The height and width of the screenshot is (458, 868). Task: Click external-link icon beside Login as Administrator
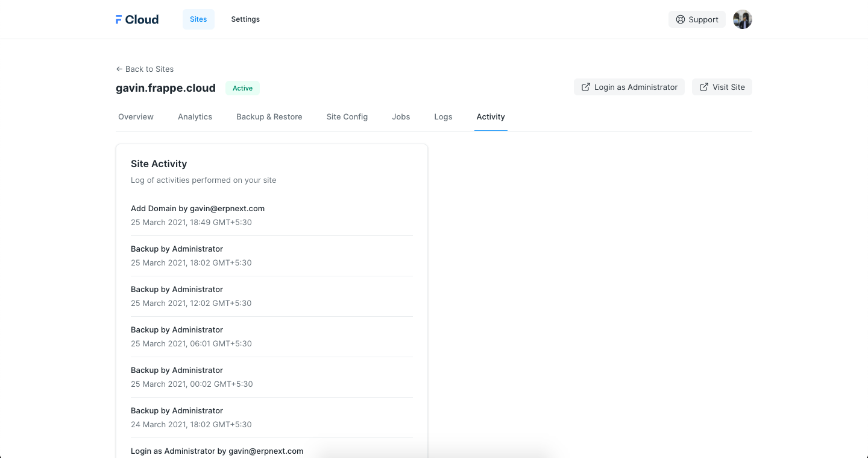(x=585, y=87)
